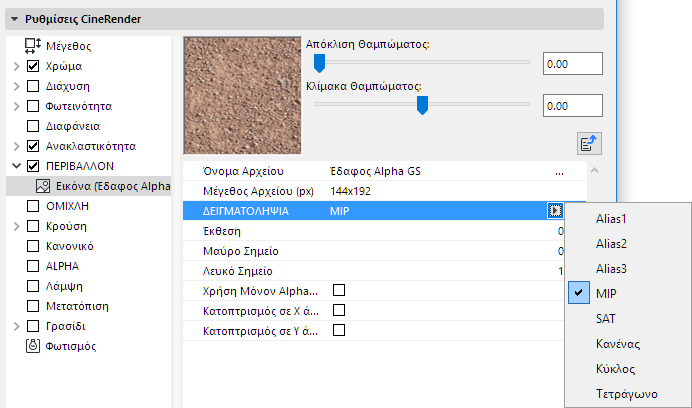Click the file browse ellipsis button
Image resolution: width=692 pixels, height=408 pixels.
point(560,172)
